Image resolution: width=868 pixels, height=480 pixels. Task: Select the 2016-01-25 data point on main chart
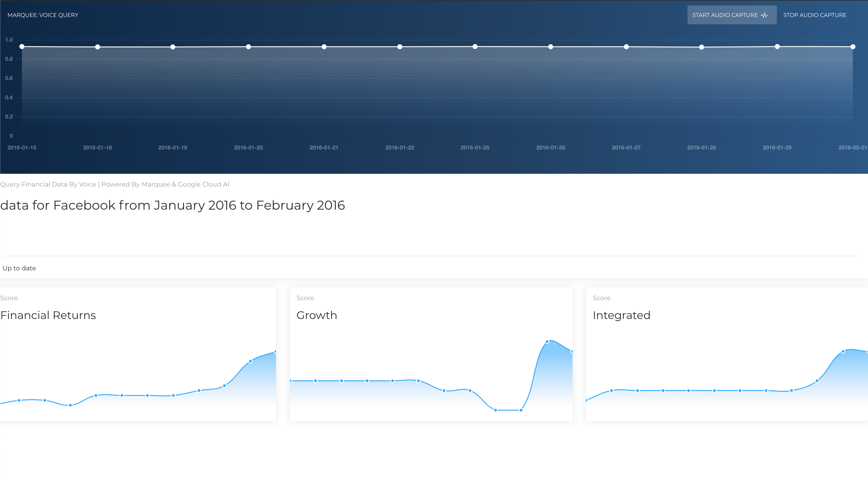click(475, 46)
